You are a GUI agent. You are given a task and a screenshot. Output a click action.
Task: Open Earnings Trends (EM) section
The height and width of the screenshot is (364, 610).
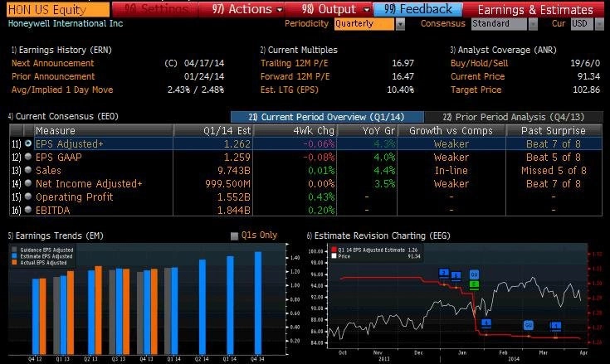pyautogui.click(x=56, y=235)
